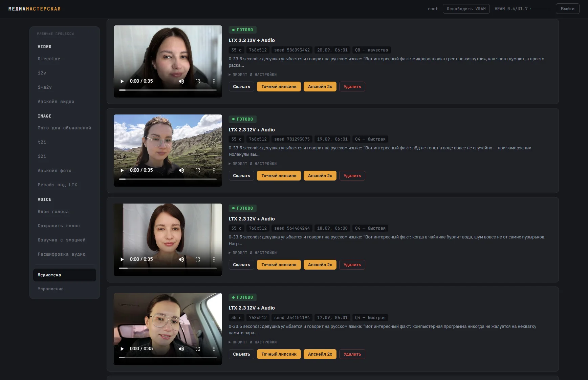Viewport: 588px width, 380px height.
Task: Enter fullscreen on the first video player
Action: pyautogui.click(x=198, y=81)
